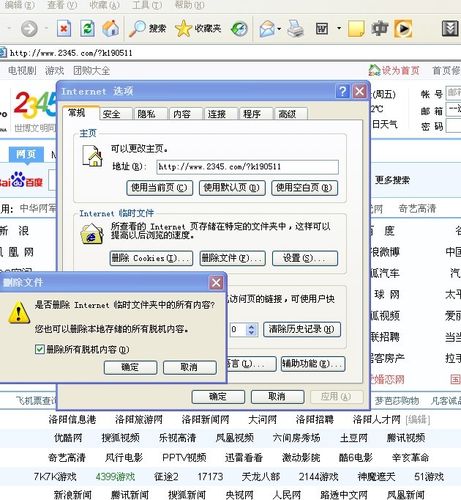Click the homepage 地址 input field
Image resolution: width=461 pixels, height=500 pixels.
pos(247,167)
